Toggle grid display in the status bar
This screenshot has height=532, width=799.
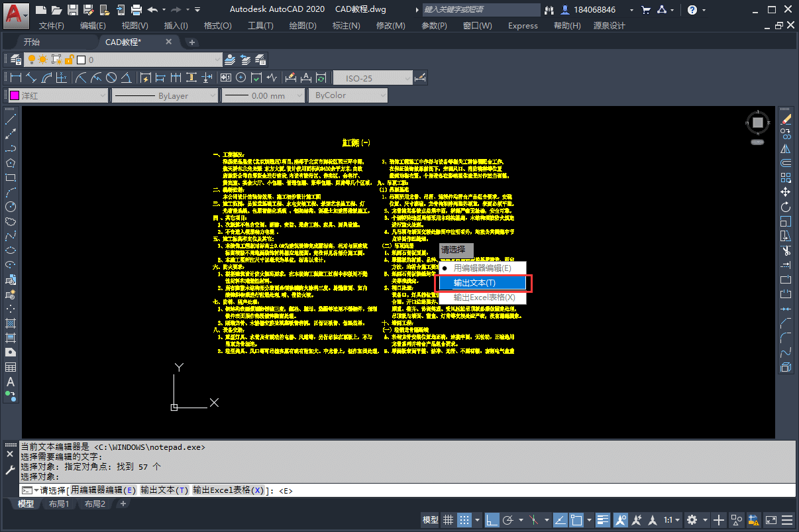pyautogui.click(x=449, y=519)
